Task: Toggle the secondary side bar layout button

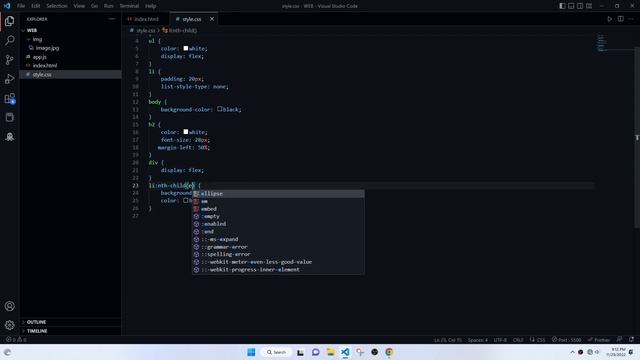Action: [580, 6]
